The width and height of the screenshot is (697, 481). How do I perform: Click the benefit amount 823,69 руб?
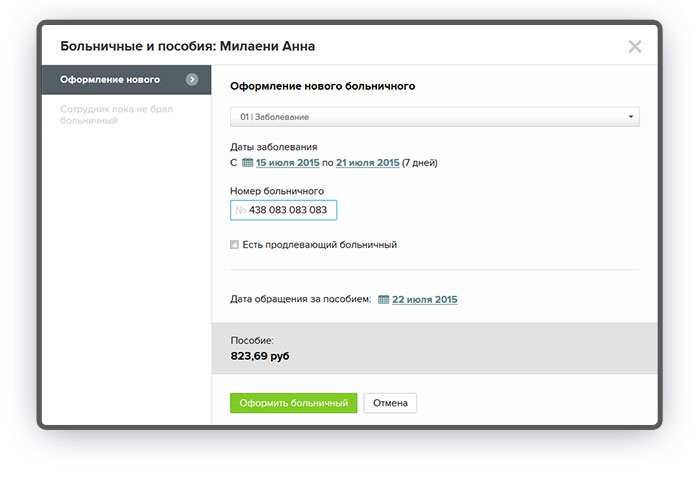click(x=260, y=355)
